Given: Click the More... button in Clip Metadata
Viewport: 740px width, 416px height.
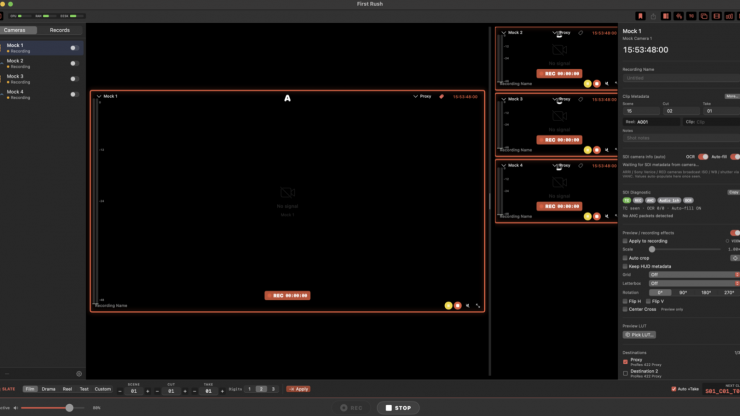Looking at the screenshot, I should point(732,96).
